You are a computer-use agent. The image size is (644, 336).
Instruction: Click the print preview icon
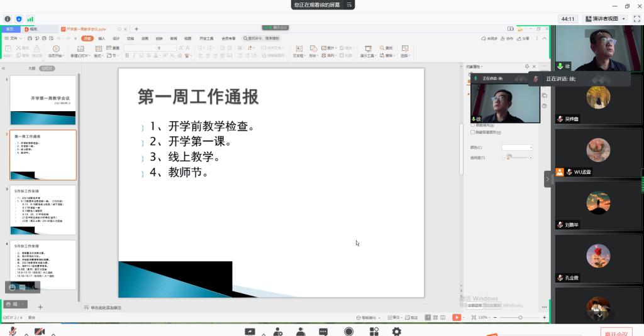click(52, 38)
